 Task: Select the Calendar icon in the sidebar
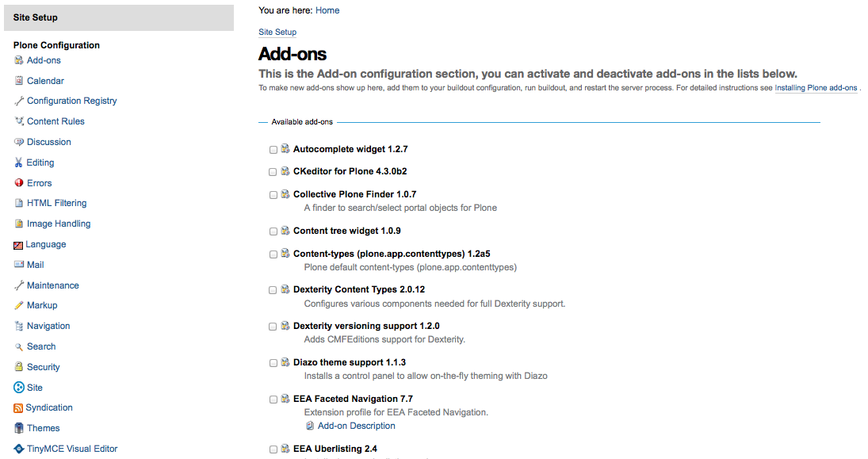pos(19,80)
